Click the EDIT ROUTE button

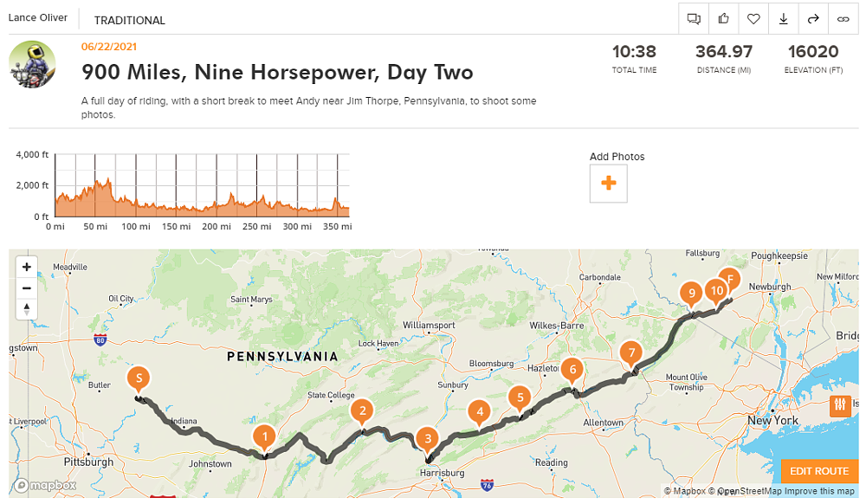point(818,470)
